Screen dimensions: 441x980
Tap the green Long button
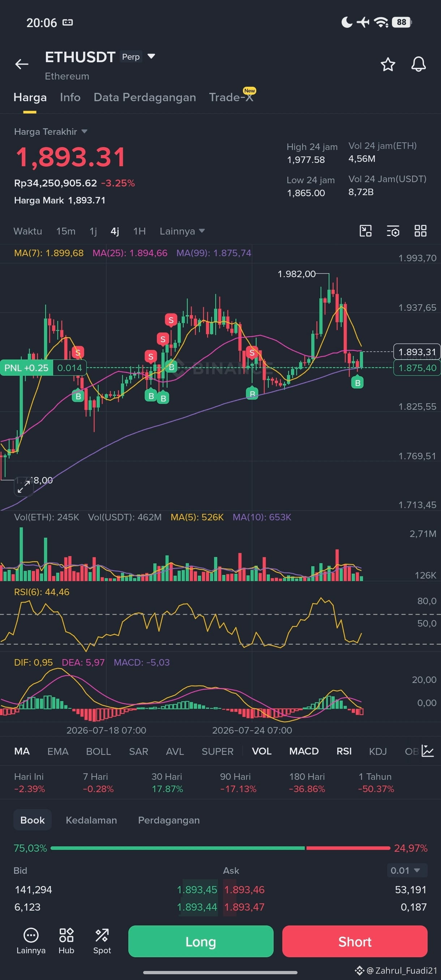tap(201, 942)
